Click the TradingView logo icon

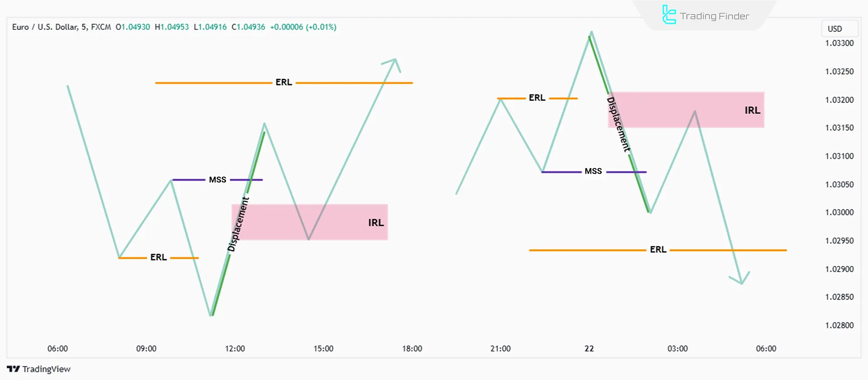click(13, 369)
